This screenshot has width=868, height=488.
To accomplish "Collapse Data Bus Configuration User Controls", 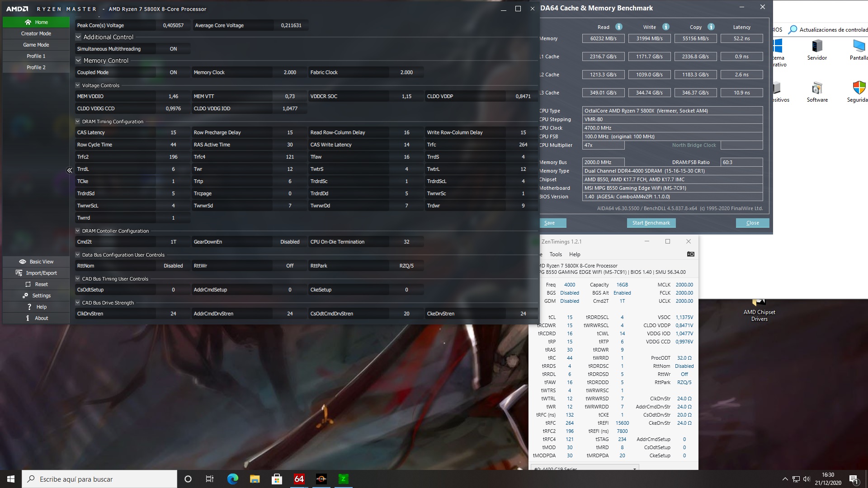I will [78, 255].
